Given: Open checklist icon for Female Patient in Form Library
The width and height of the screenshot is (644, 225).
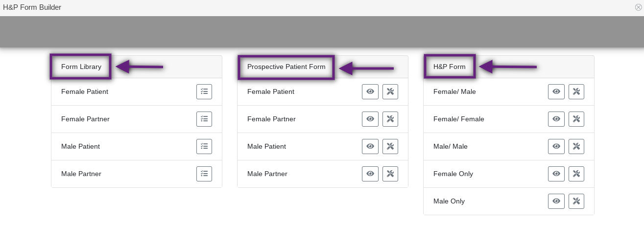Looking at the screenshot, I should tap(204, 91).
